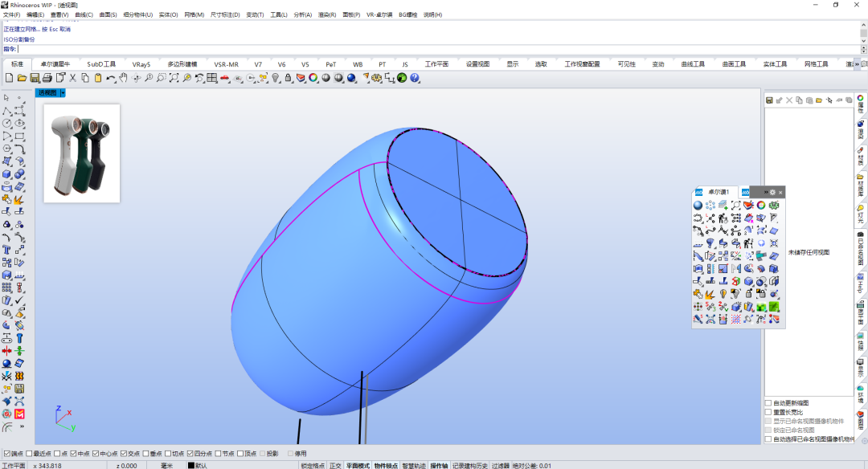Click the New file icon
868x469 pixels.
[x=9, y=78]
